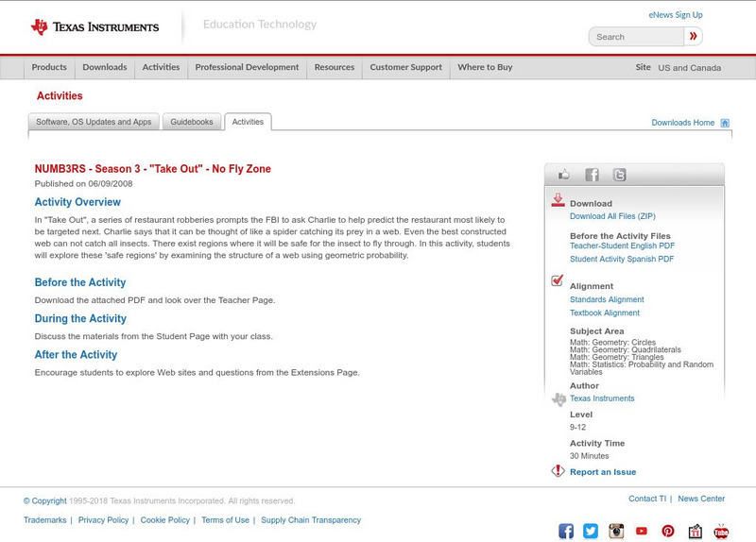Click the gray TI author icon
Screen dimensions: 756x542
[x=558, y=399]
